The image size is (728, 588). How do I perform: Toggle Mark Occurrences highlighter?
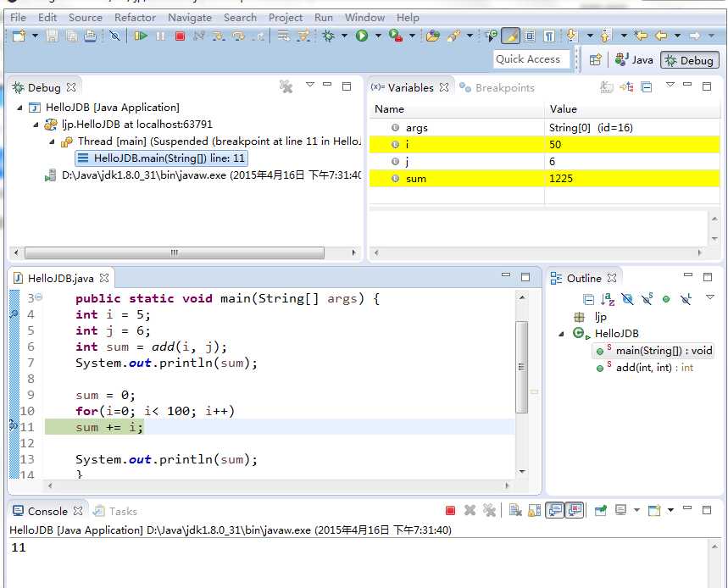510,36
